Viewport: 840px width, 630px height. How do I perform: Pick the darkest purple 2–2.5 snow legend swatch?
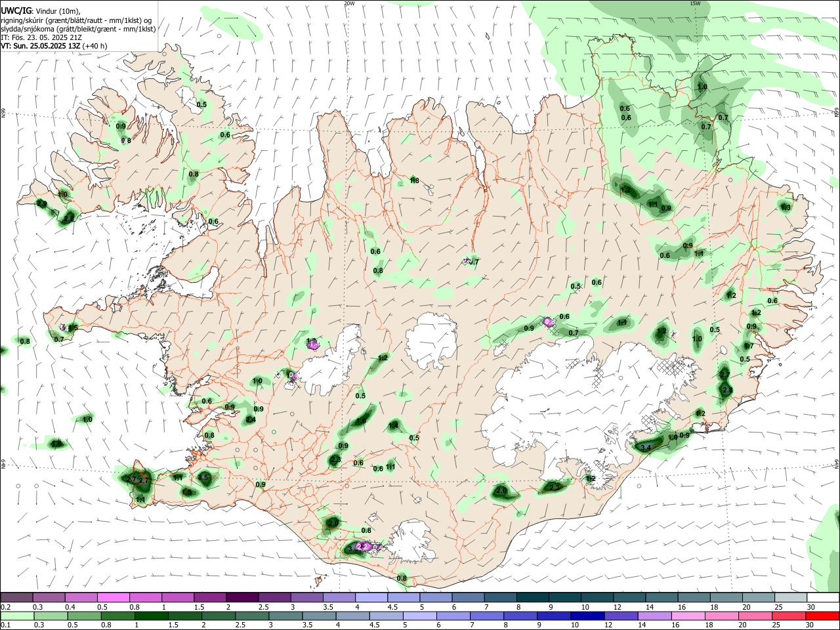click(241, 598)
